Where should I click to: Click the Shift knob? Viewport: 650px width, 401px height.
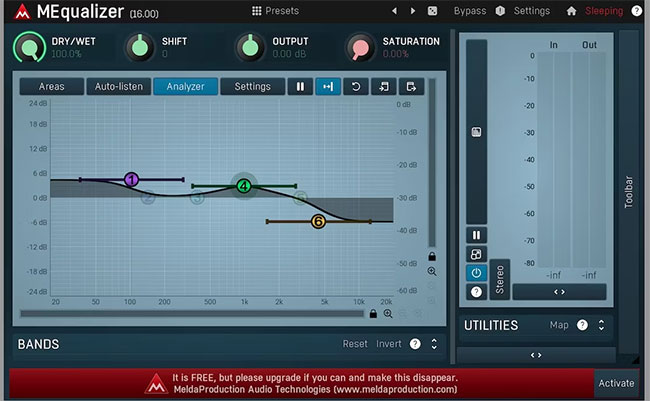[140, 48]
